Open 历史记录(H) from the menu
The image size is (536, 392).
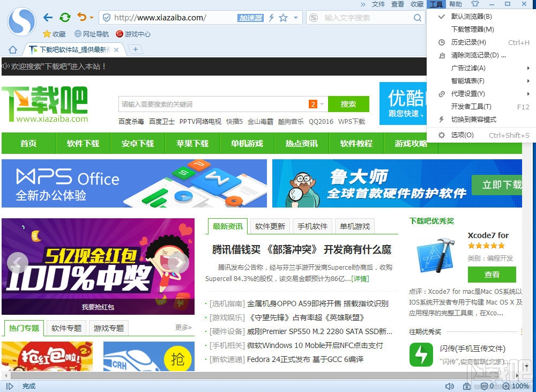(x=481, y=42)
